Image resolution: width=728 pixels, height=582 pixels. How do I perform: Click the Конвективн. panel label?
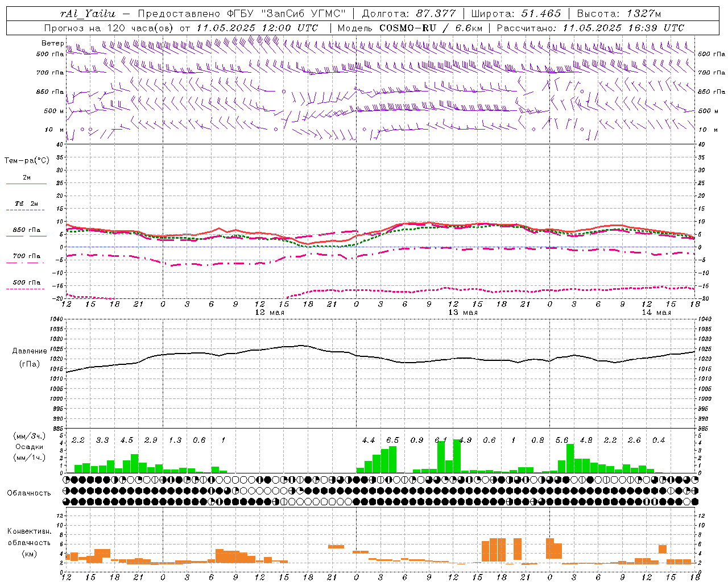coord(29,531)
